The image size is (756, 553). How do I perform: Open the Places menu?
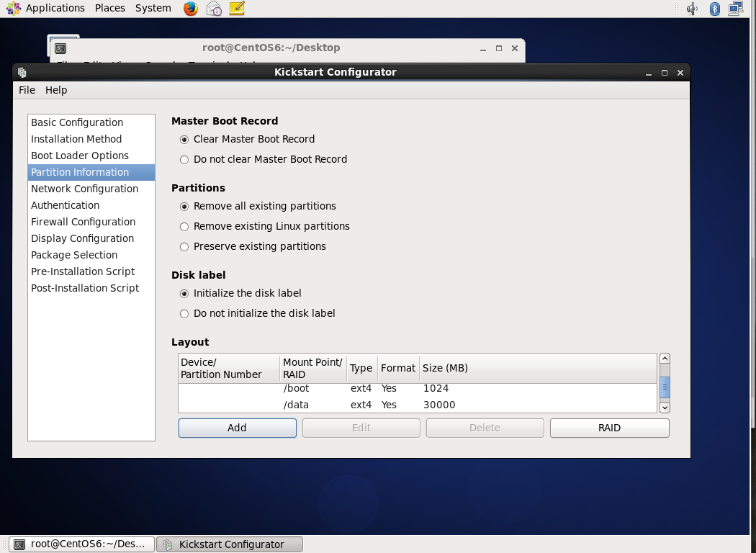(110, 8)
